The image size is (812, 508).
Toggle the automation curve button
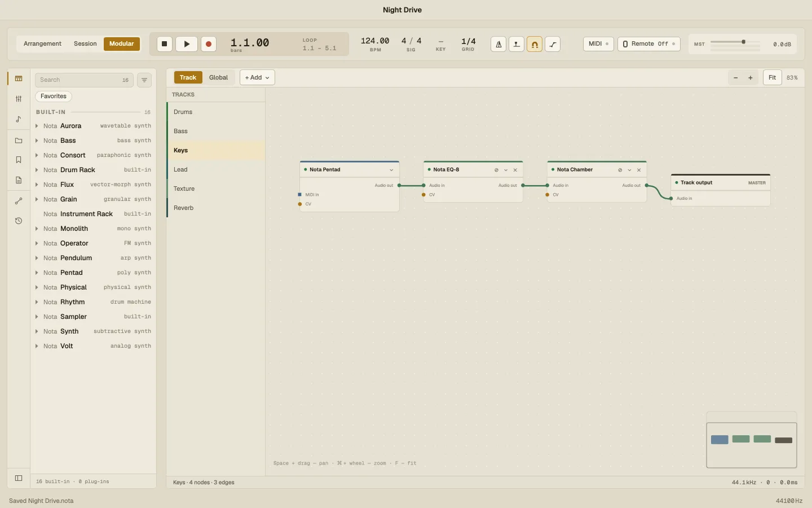(x=553, y=44)
